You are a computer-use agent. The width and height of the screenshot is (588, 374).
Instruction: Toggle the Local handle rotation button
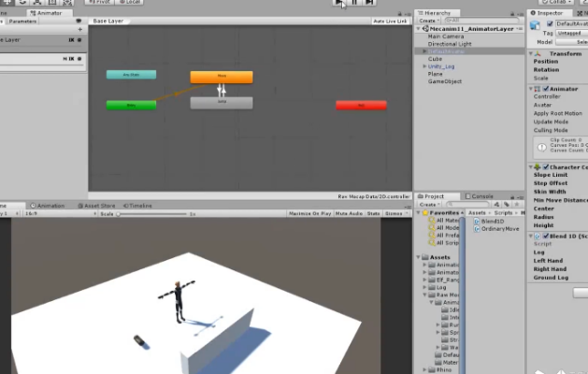(129, 2)
